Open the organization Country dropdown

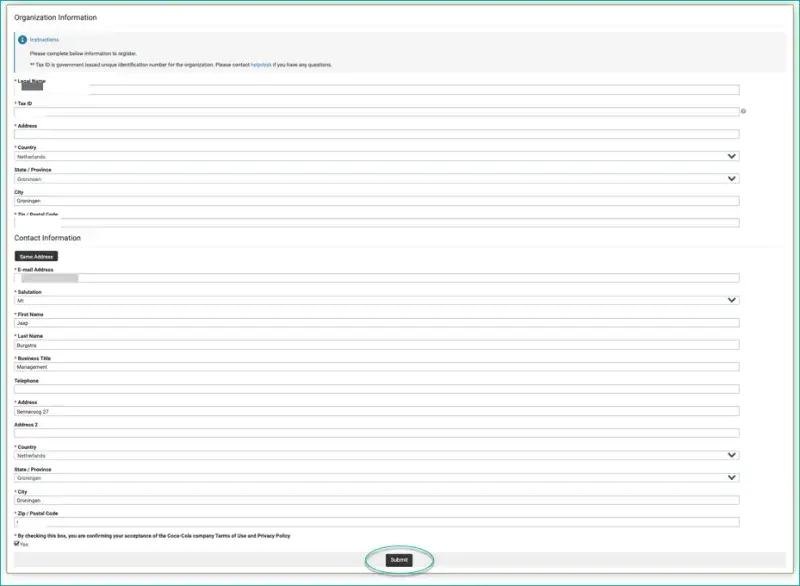(376, 156)
